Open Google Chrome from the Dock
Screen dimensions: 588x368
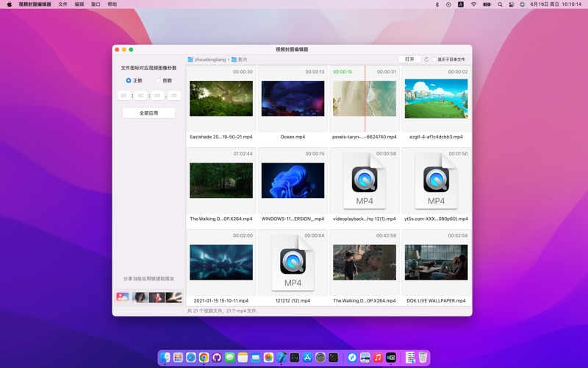(204, 358)
